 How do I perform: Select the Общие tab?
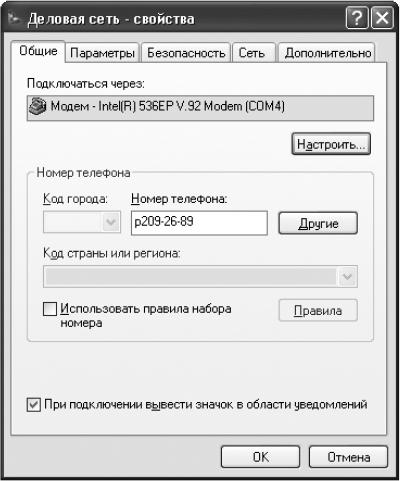(38, 51)
